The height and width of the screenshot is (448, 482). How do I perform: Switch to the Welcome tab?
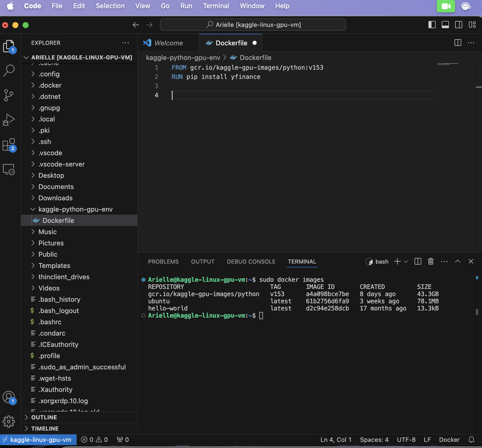click(168, 43)
